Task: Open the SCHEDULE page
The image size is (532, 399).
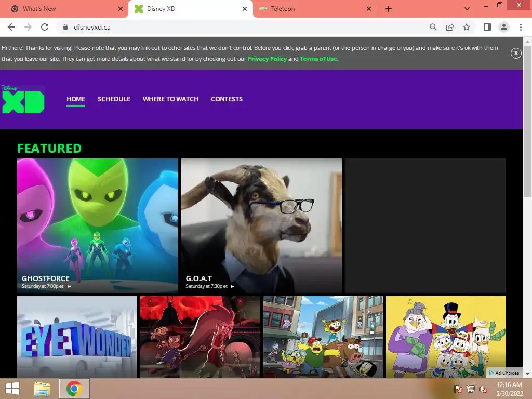Action: coord(114,99)
